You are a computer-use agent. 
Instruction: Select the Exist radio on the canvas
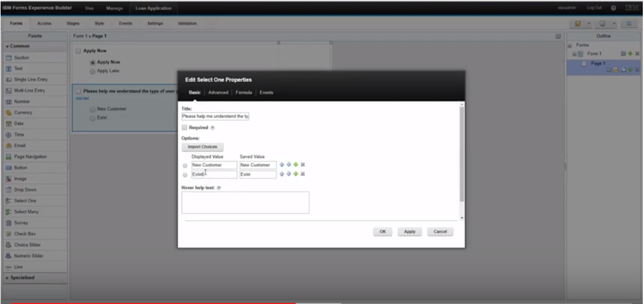[x=92, y=118]
